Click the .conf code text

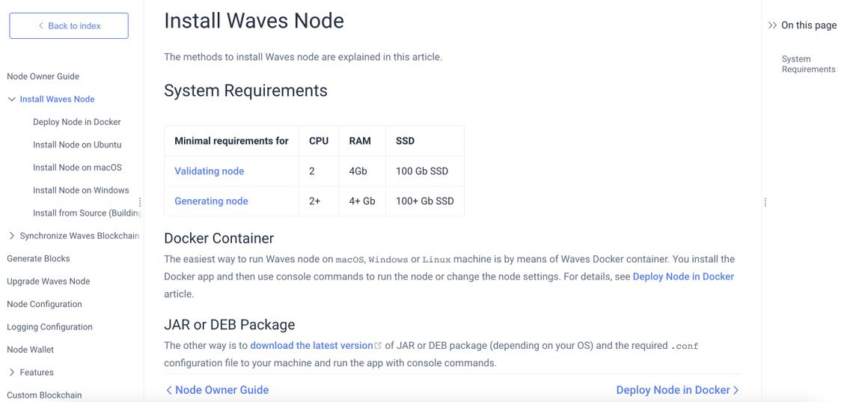(684, 346)
